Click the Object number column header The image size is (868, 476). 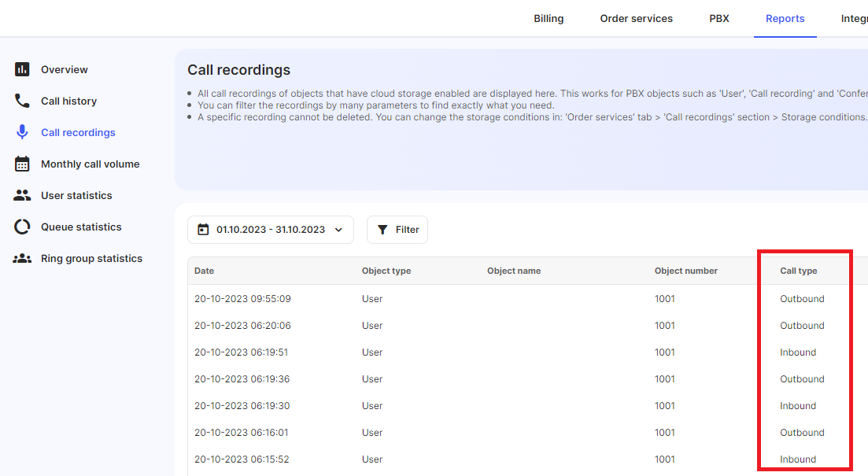click(686, 271)
